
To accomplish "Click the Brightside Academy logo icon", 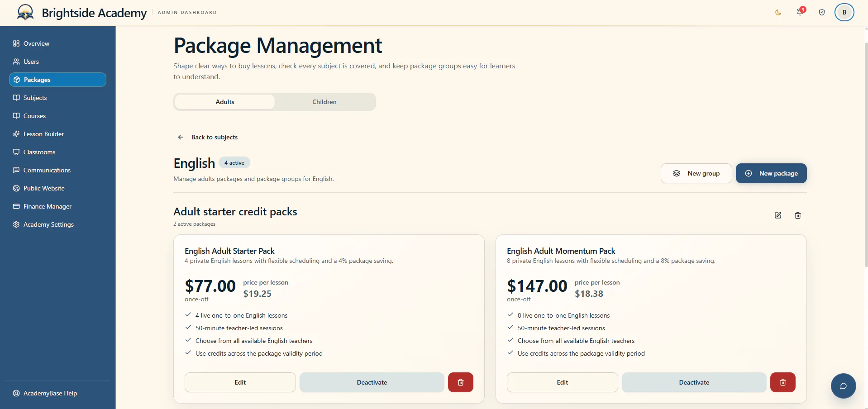I will 25,12.
